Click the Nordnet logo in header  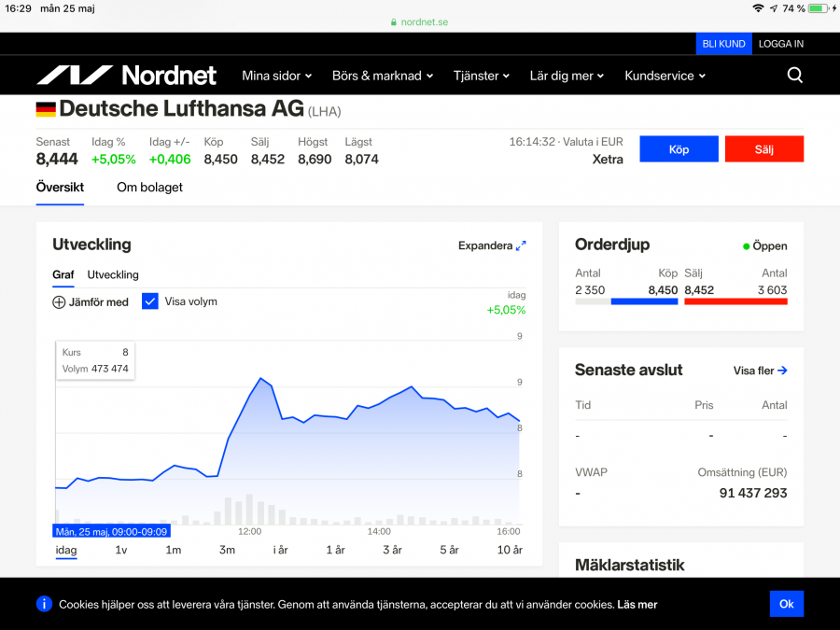(126, 76)
